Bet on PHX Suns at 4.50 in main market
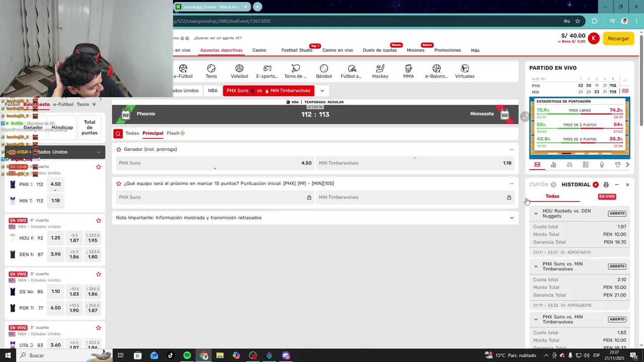This screenshot has height=362, width=644. (x=215, y=163)
